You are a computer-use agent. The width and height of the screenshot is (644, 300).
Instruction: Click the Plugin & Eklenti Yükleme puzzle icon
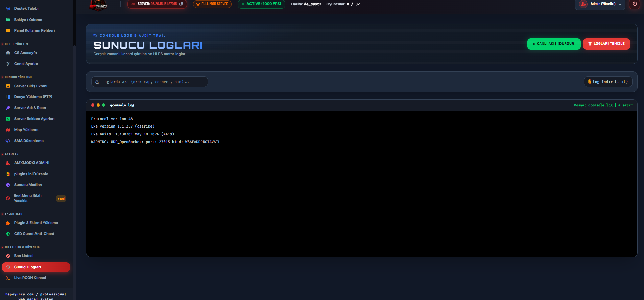pos(8,223)
